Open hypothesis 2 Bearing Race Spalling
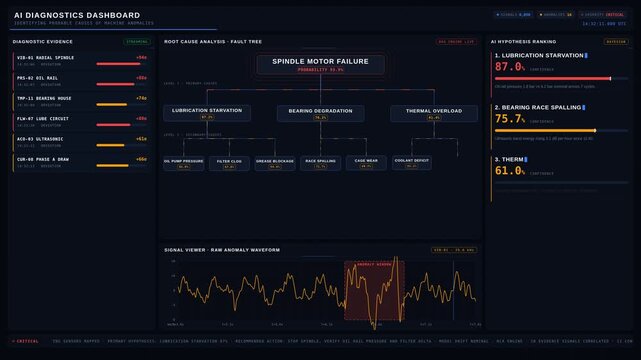 tap(560, 127)
